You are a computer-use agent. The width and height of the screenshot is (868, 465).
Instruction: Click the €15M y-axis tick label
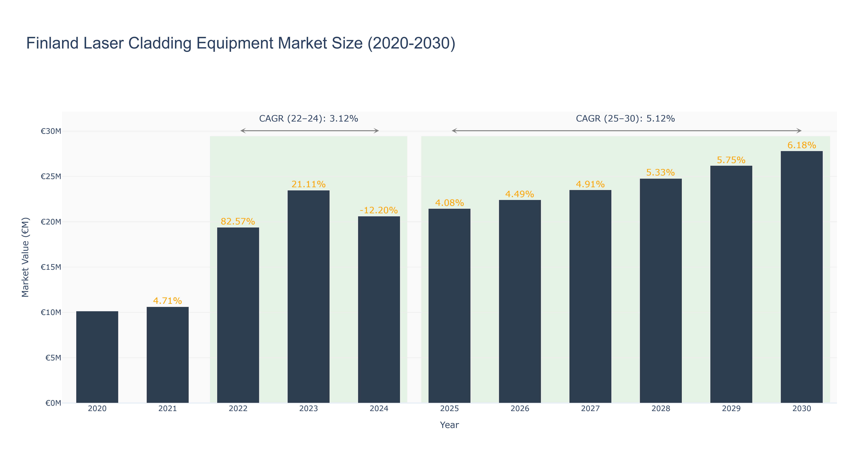pos(51,267)
